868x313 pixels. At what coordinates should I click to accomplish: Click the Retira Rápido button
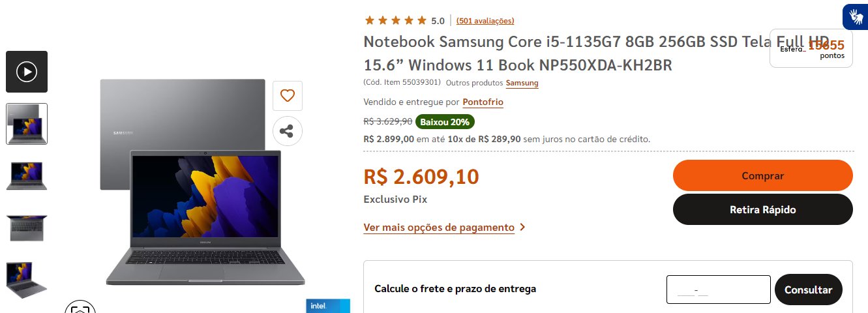(x=763, y=209)
